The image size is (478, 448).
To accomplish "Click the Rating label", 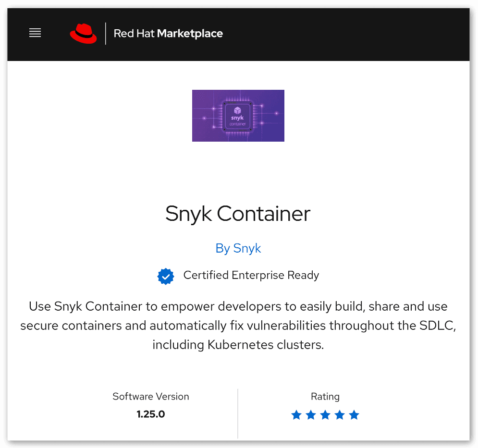I will [325, 397].
